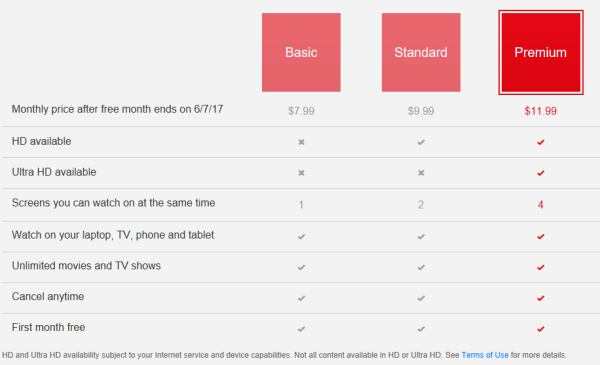Click Basic plan Cancel anytime checkmark
This screenshot has width=600, height=365.
302,298
